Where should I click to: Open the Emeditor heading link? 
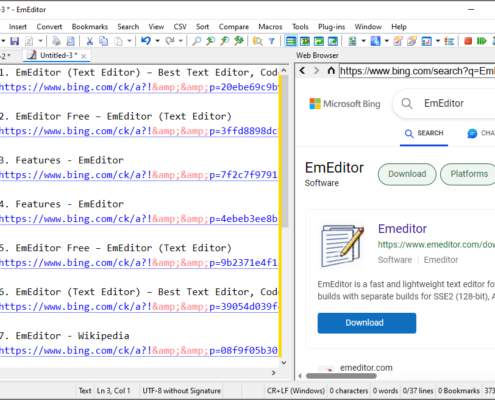(x=402, y=229)
